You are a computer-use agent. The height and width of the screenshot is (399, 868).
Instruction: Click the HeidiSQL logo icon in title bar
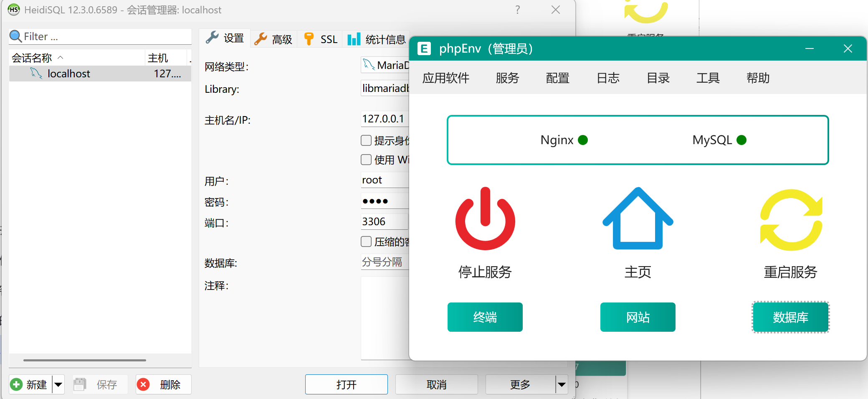pos(14,10)
